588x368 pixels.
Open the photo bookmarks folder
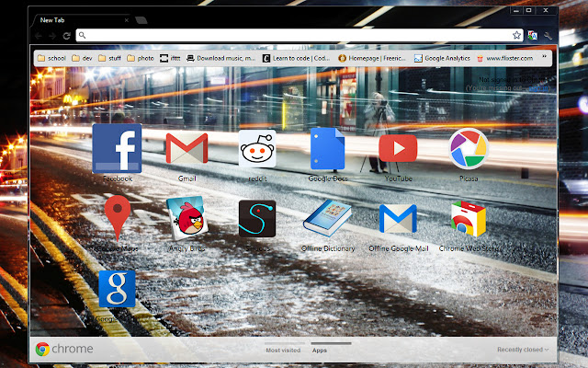coord(141,58)
